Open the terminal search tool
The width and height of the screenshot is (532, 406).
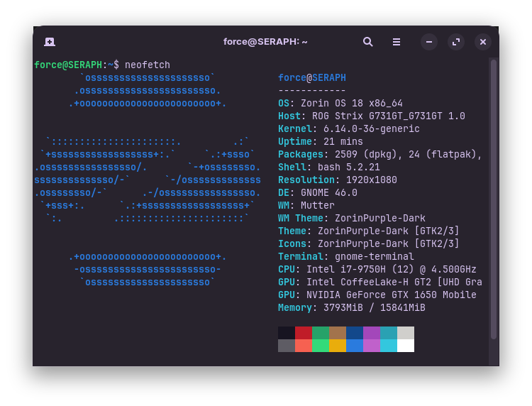click(367, 42)
